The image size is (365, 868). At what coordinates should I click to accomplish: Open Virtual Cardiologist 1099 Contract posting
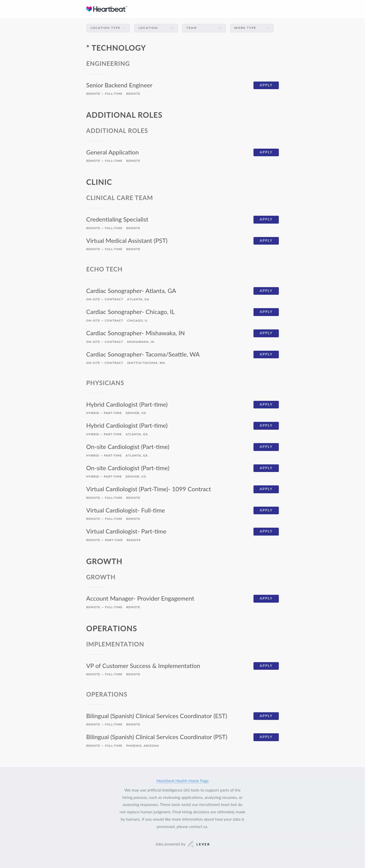coord(149,489)
